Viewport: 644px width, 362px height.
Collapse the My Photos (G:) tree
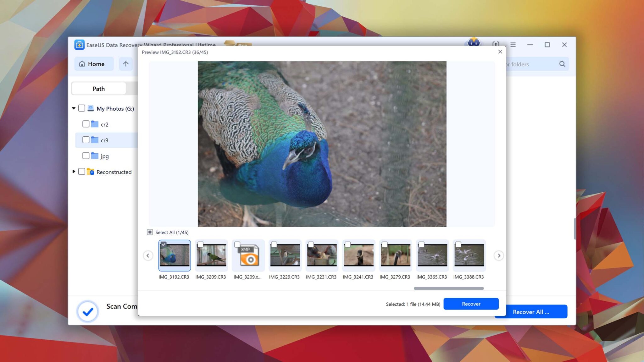pyautogui.click(x=74, y=108)
